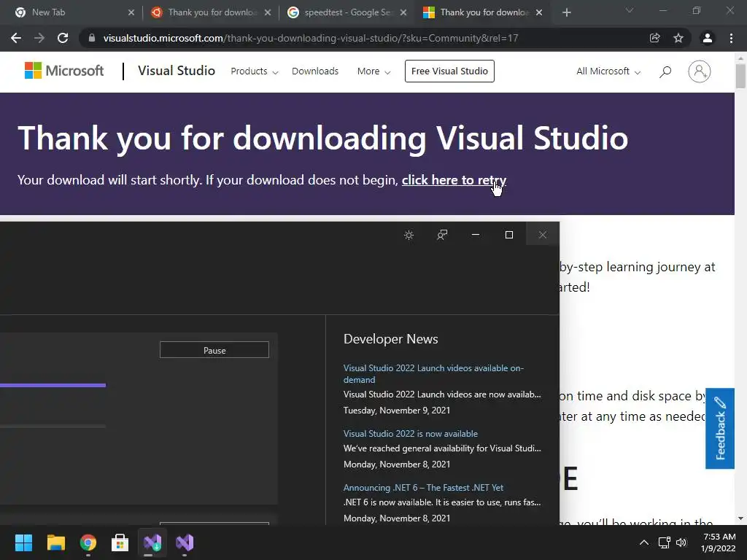Expand the Products dropdown
747x560 pixels.
coord(255,71)
